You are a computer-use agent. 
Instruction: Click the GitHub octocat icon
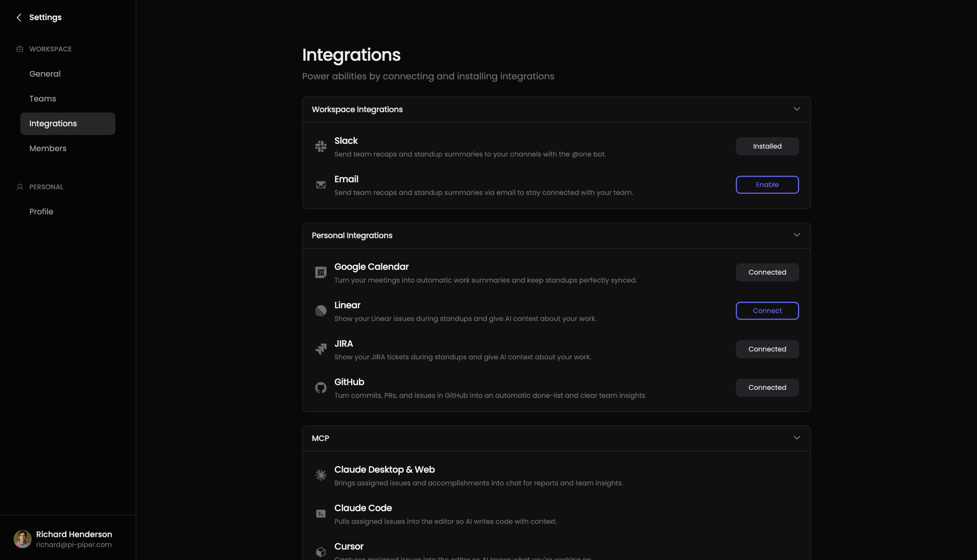click(321, 388)
